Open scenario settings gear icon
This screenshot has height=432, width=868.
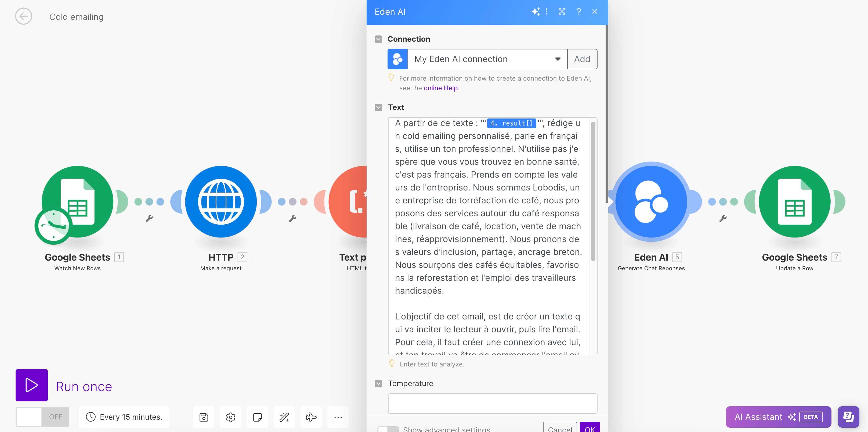point(230,417)
